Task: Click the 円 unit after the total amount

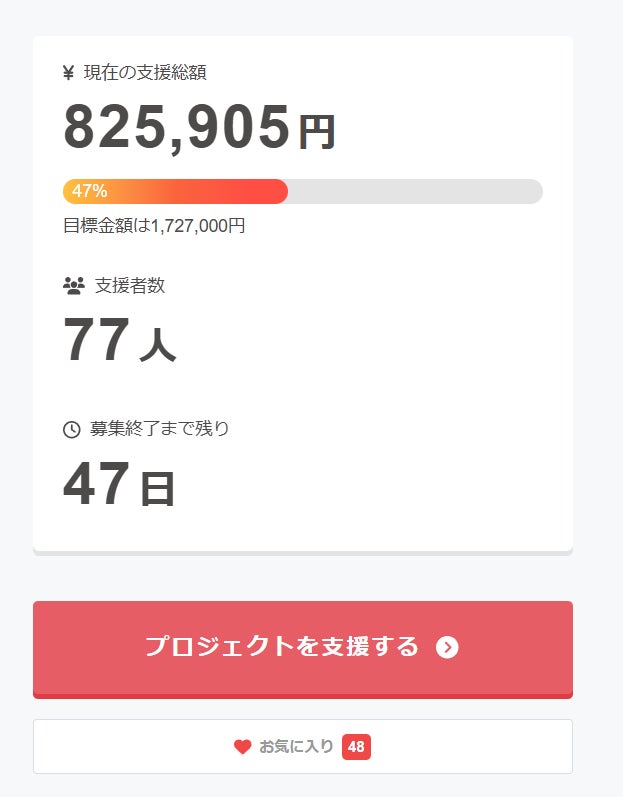Action: tap(316, 132)
